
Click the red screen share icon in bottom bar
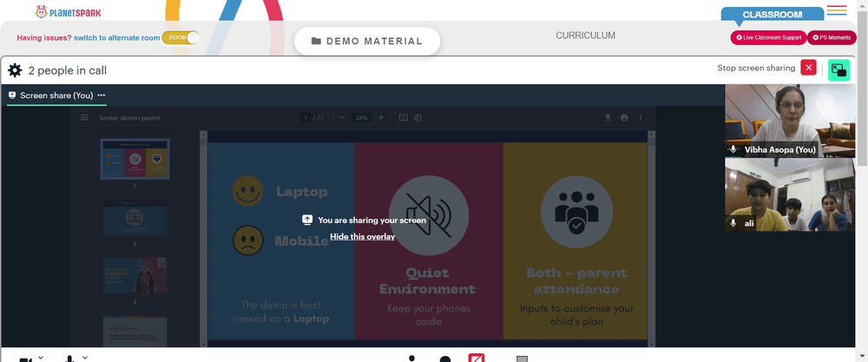click(477, 358)
